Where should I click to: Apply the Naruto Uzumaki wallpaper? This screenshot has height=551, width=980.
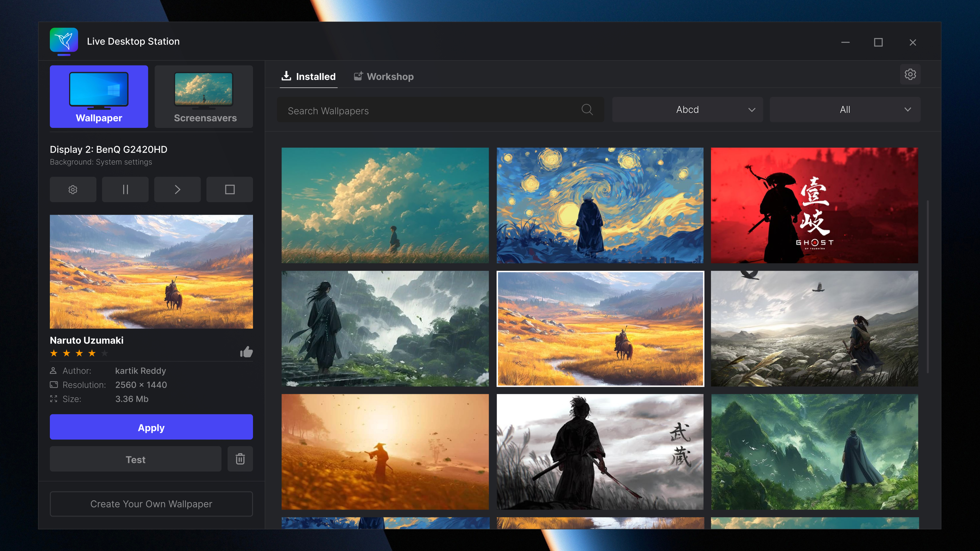(x=151, y=427)
